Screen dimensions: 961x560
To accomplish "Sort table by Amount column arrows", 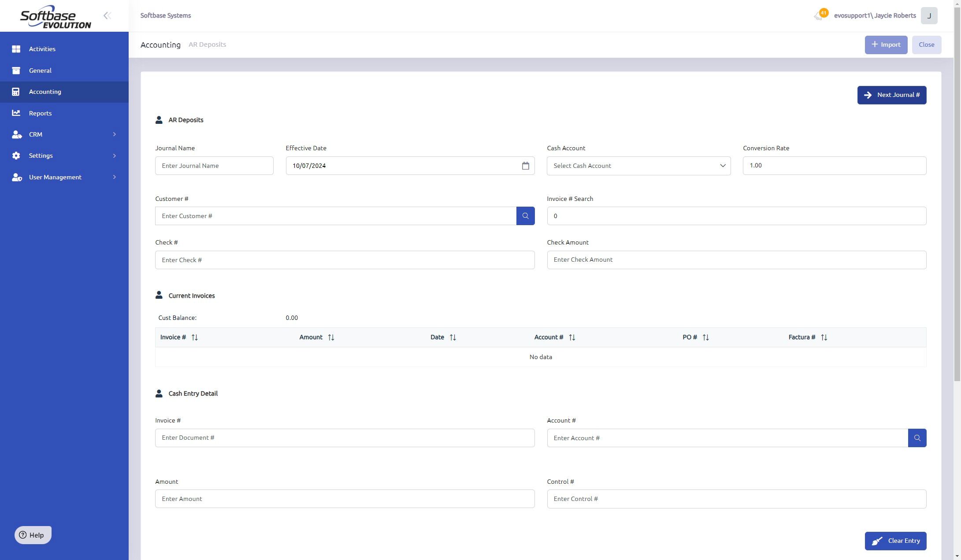I will [331, 337].
